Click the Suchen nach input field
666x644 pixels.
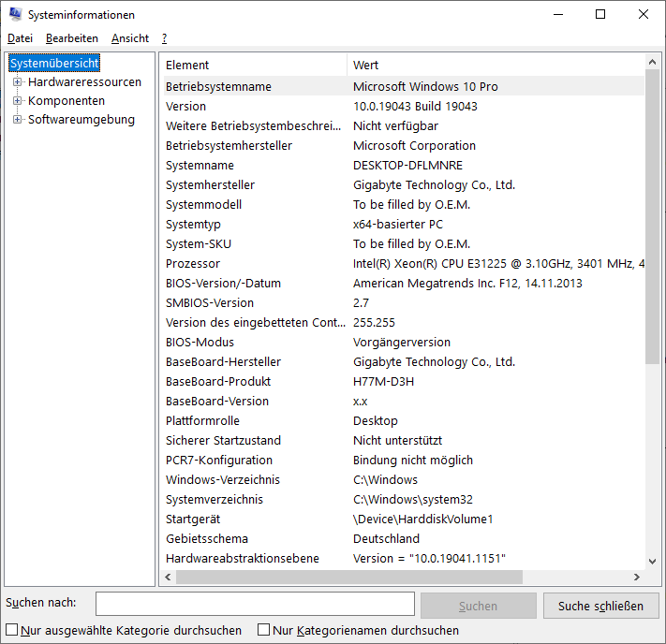click(255, 604)
